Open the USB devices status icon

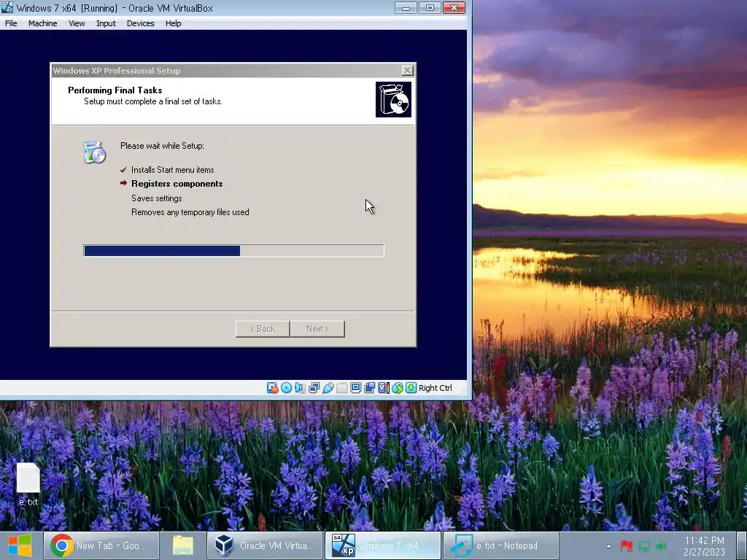[x=328, y=388]
